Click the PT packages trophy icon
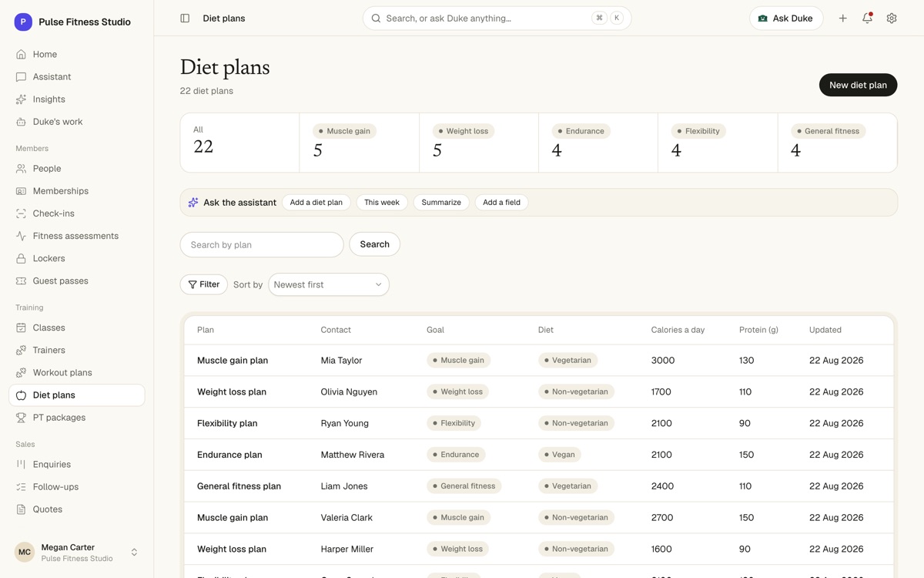 coord(21,418)
